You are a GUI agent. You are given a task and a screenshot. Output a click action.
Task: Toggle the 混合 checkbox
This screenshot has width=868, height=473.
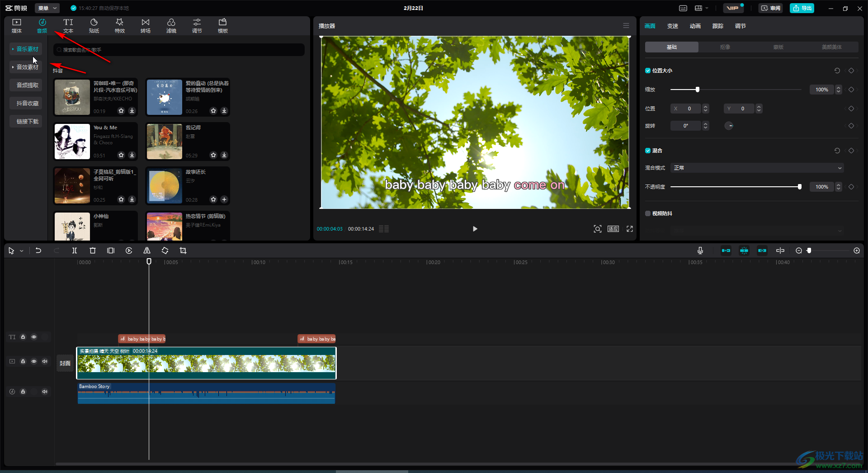(x=648, y=151)
